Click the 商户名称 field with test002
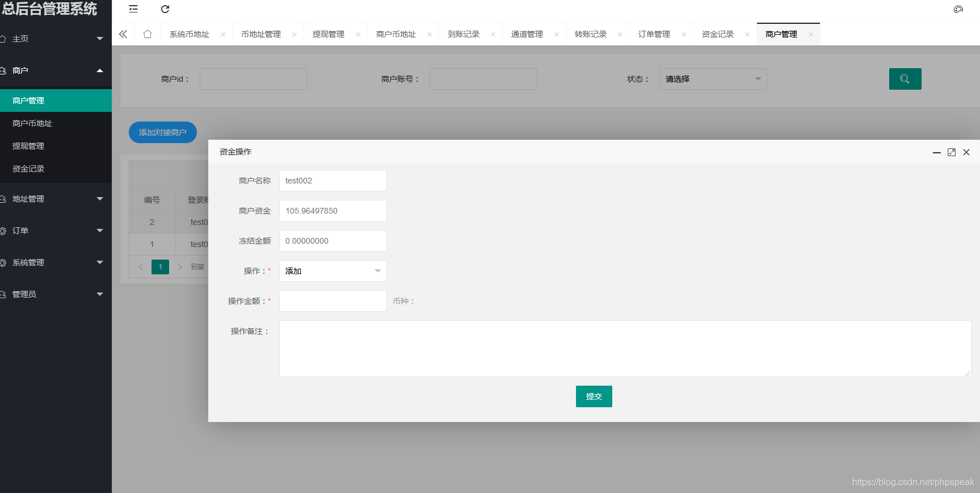 (x=333, y=181)
